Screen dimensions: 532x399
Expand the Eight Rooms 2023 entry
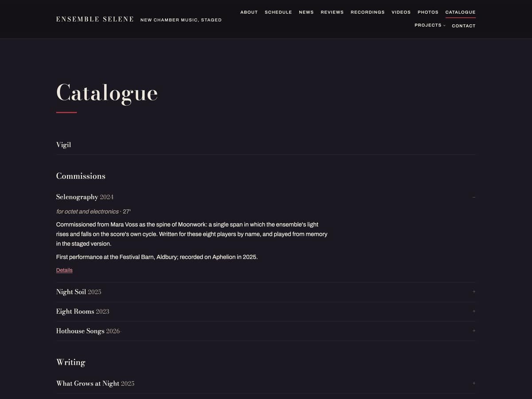pos(266,311)
